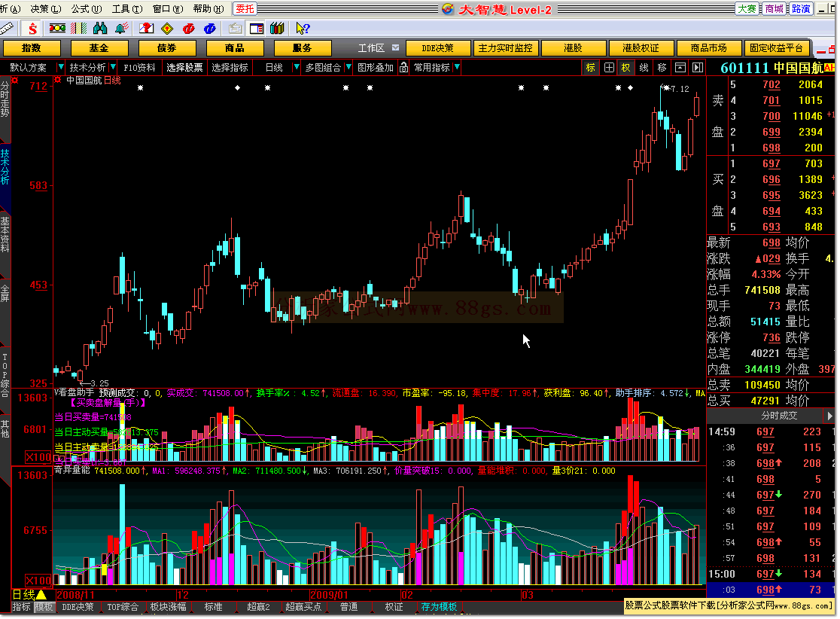Click the 指数 yellow button
This screenshot has width=840, height=619.
pyautogui.click(x=31, y=48)
